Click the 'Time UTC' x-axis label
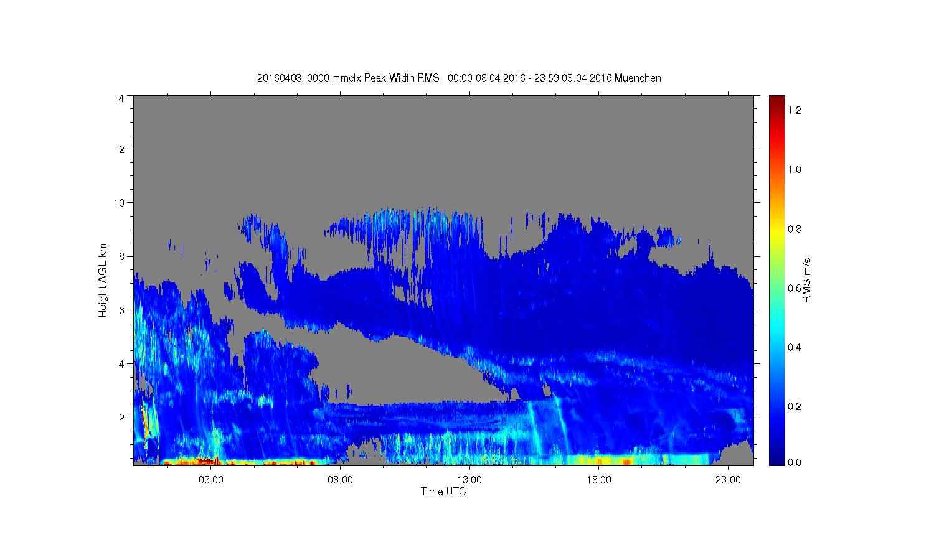The image size is (934, 560). [x=443, y=492]
